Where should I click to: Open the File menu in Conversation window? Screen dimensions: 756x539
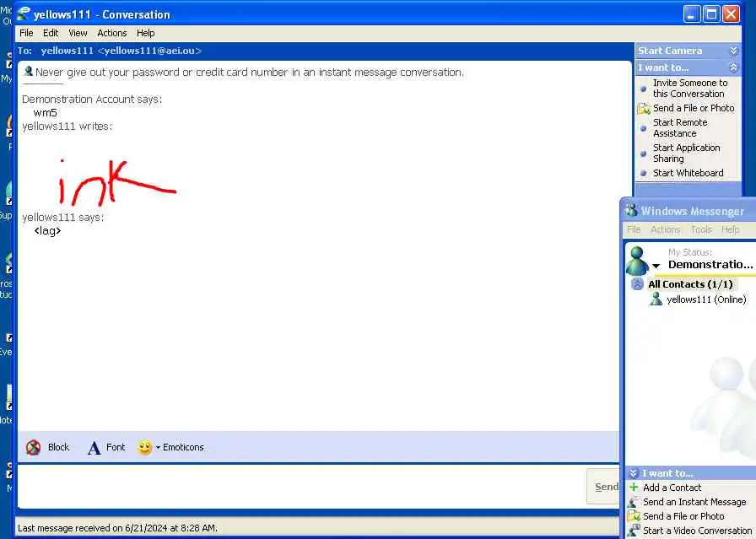pos(26,33)
